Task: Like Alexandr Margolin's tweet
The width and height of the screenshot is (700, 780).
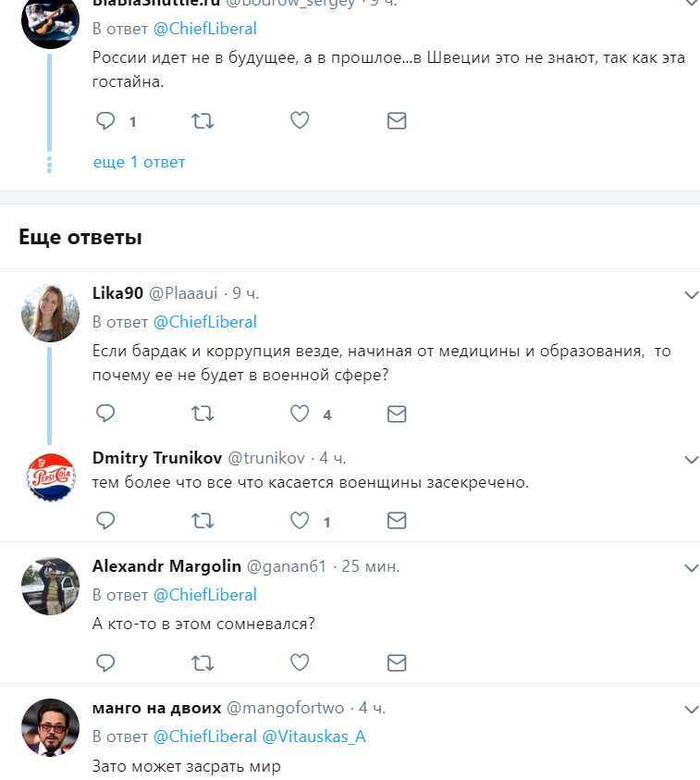Action: coord(300,662)
